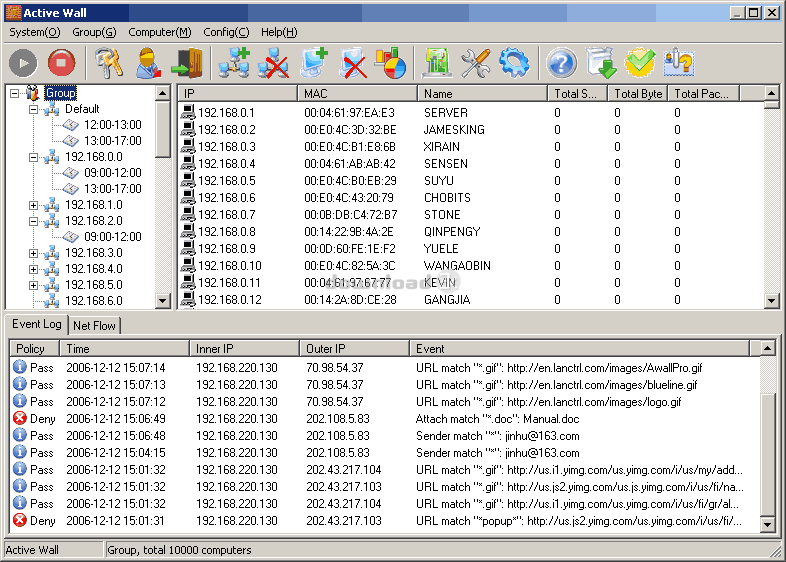Collapse the Default group node
Viewport: 786px width, 562px height.
point(34,109)
